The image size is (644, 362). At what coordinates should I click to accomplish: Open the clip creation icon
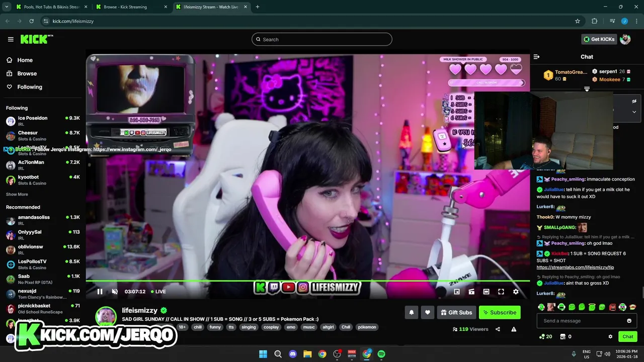click(x=471, y=292)
